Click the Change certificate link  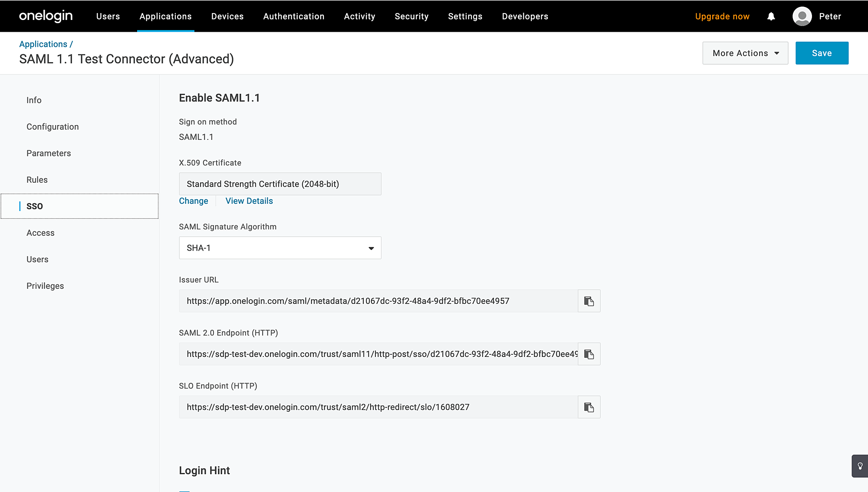click(194, 201)
